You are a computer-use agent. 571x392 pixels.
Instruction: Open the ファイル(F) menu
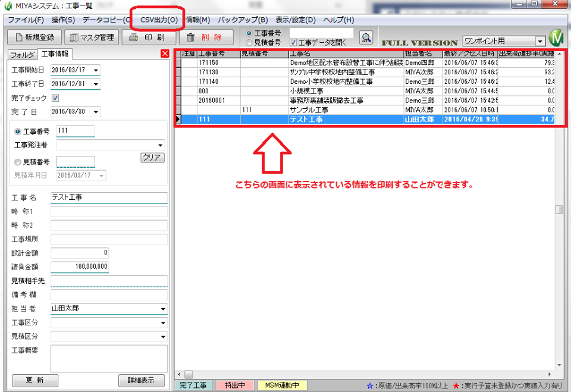pyautogui.click(x=26, y=20)
